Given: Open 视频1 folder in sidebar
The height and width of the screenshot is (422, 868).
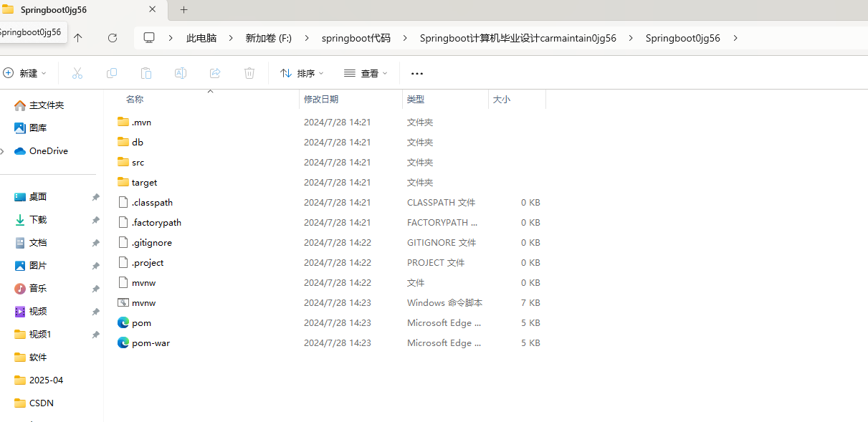Looking at the screenshot, I should pos(40,335).
